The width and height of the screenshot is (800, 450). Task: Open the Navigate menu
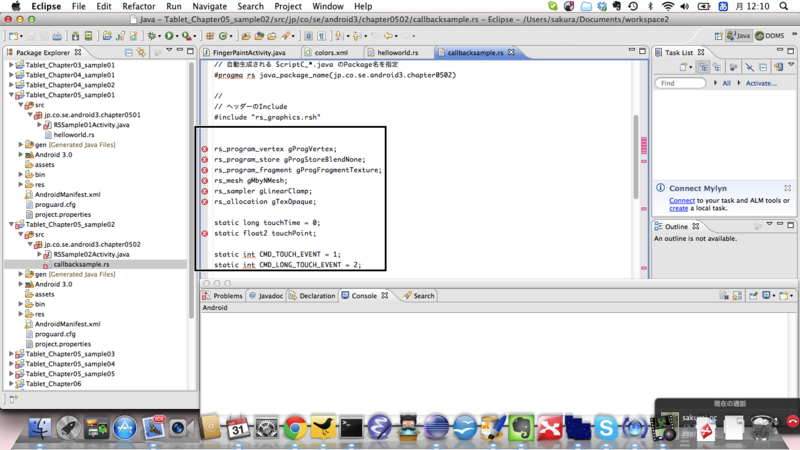click(x=209, y=6)
